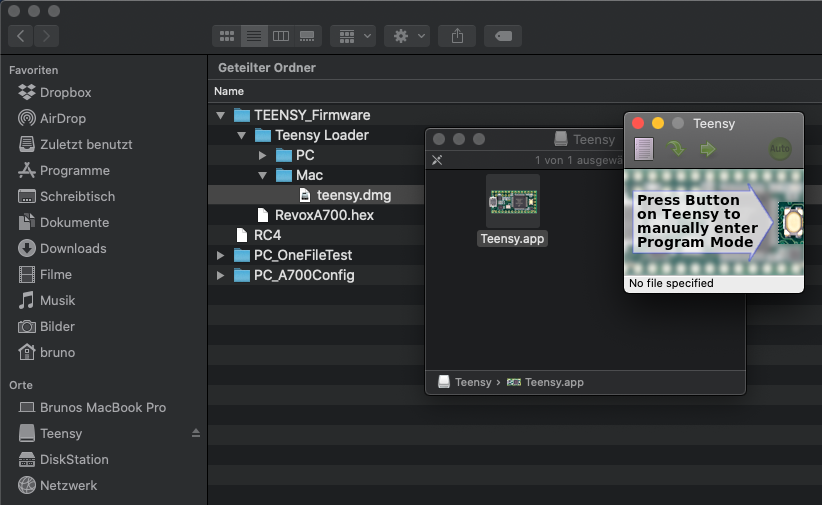This screenshot has width=822, height=505.
Task: Expand the PC_A700Config folder
Action: 220,275
